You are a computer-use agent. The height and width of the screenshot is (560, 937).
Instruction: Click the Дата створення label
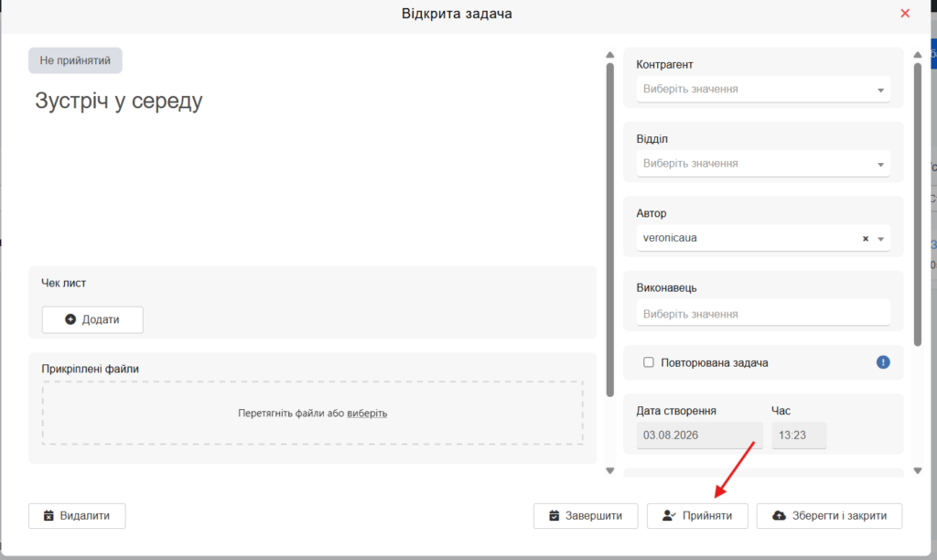676,411
